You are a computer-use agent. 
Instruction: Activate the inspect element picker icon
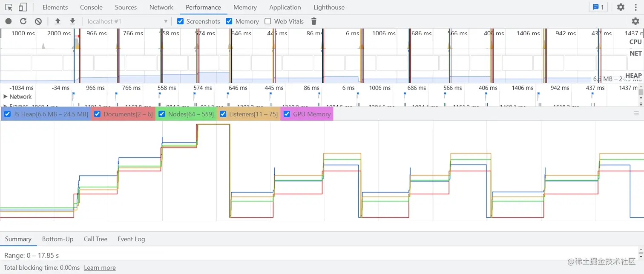9,7
